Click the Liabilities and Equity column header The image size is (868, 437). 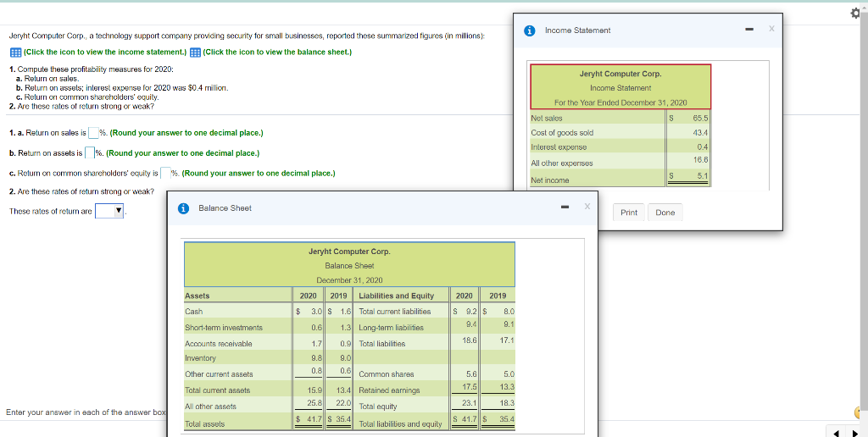tap(397, 296)
